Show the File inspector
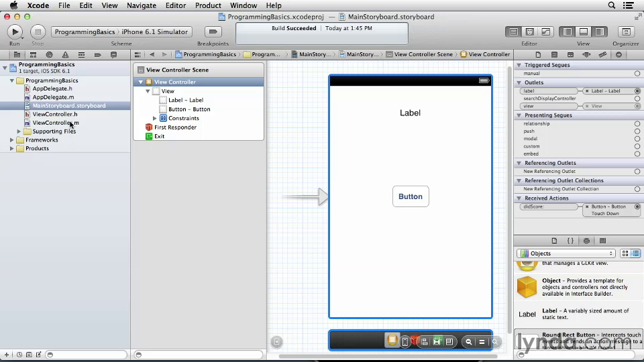The width and height of the screenshot is (644, 362). (x=538, y=54)
